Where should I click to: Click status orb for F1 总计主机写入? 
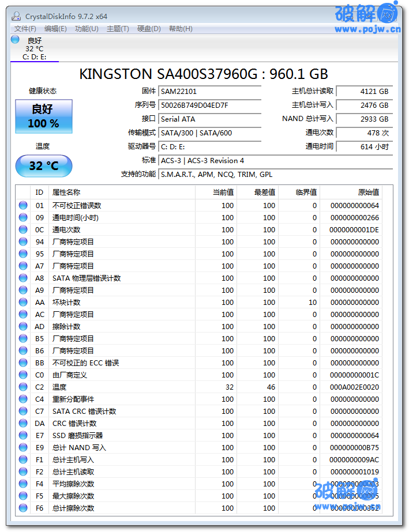click(x=23, y=459)
